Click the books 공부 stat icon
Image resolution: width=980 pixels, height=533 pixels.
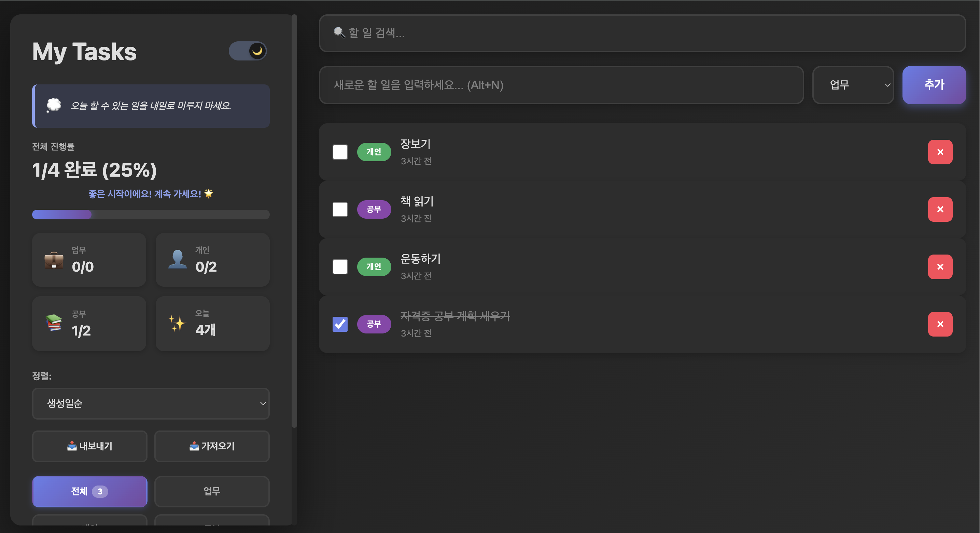pos(54,323)
